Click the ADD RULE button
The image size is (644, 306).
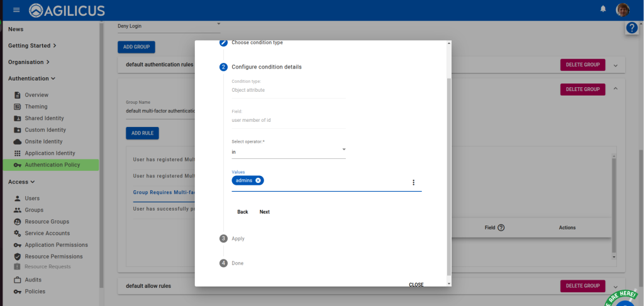click(x=142, y=133)
